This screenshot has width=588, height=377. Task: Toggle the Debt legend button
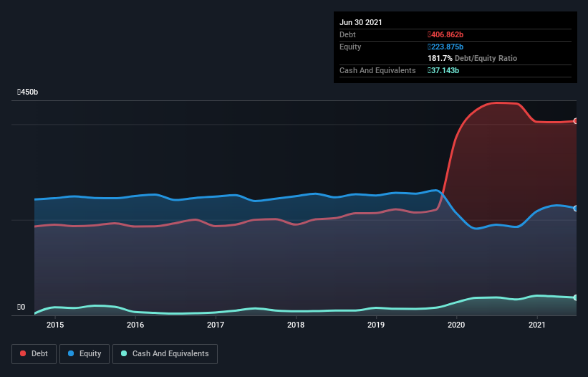[x=34, y=354]
